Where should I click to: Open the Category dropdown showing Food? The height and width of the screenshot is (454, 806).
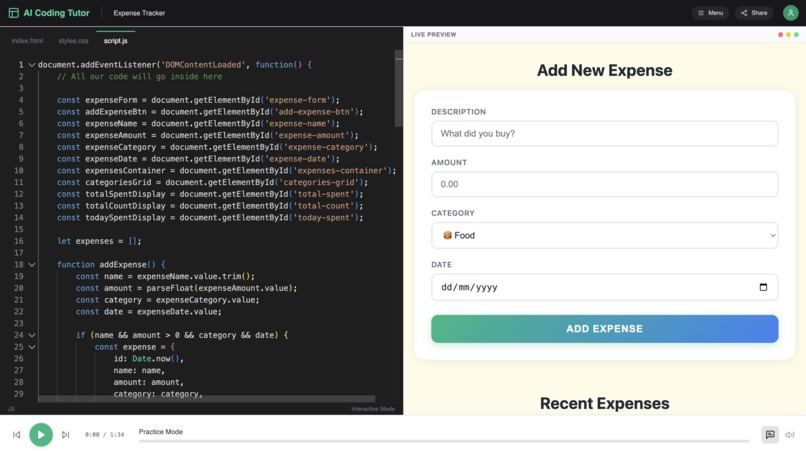click(604, 235)
